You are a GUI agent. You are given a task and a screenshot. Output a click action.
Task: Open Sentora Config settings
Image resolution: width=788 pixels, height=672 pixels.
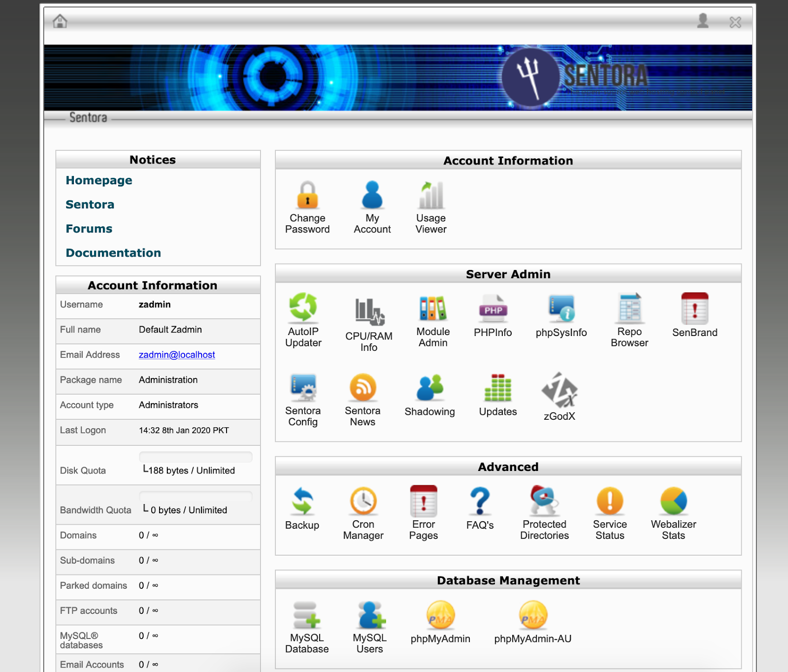(303, 400)
